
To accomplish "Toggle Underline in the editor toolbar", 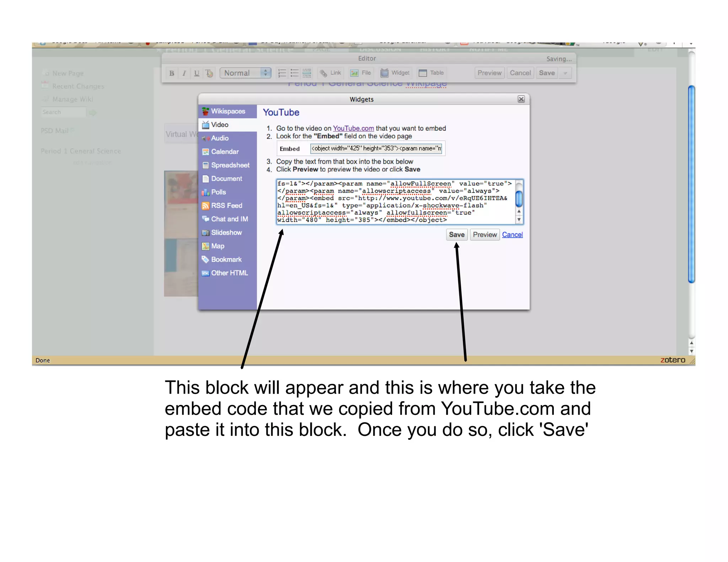I will (x=197, y=73).
